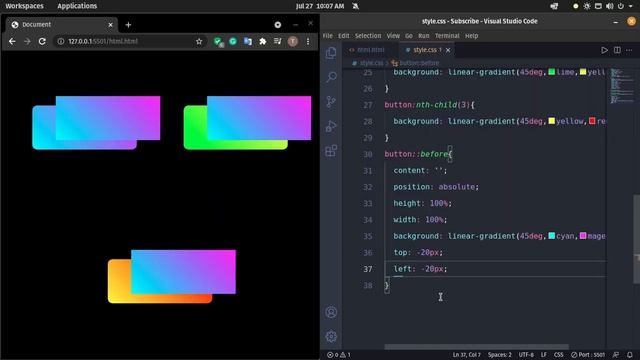Click the translate extension icon in Chrome
640x360 pixels.
click(248, 41)
